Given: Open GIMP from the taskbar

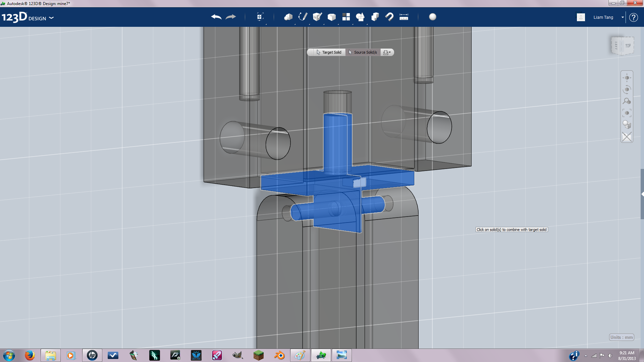Looking at the screenshot, I should coord(238,355).
